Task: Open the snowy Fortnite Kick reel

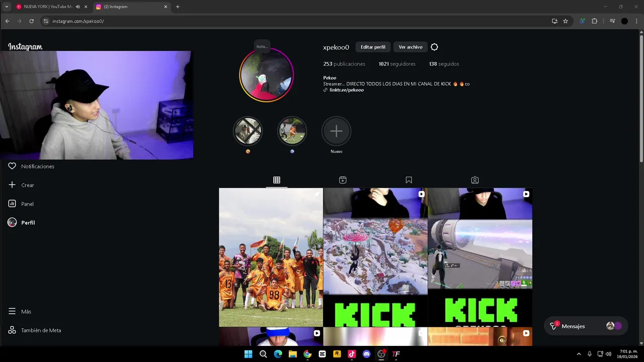Action: click(x=375, y=257)
